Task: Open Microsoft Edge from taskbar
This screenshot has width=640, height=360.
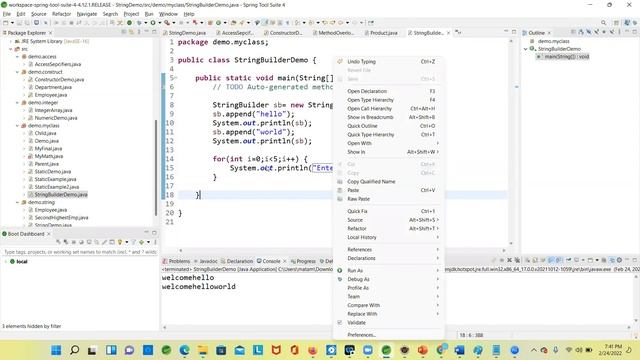Action: point(184,350)
